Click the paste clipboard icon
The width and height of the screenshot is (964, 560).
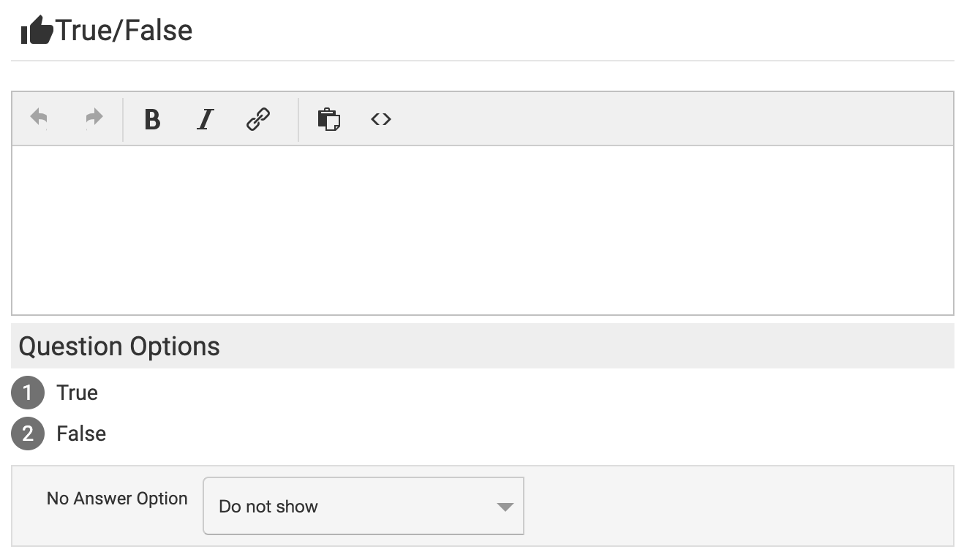pyautogui.click(x=328, y=118)
